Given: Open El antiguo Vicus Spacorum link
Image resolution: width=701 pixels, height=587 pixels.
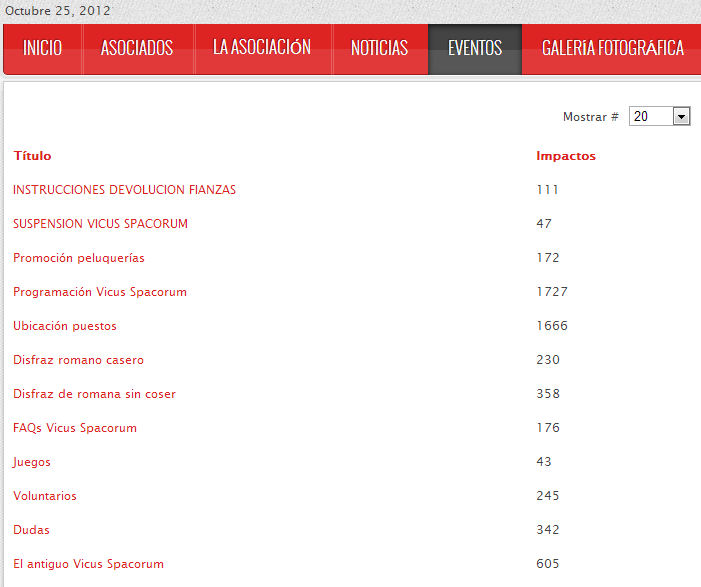Looking at the screenshot, I should (x=89, y=564).
